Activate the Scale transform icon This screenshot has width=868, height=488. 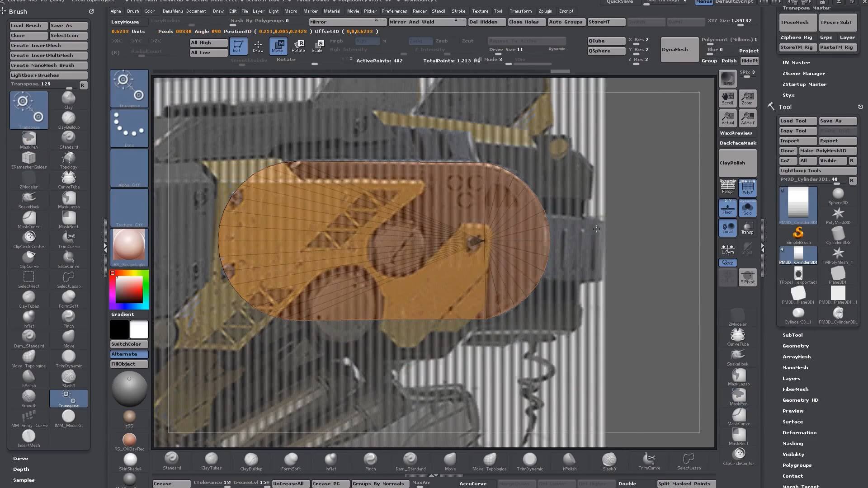pos(318,46)
